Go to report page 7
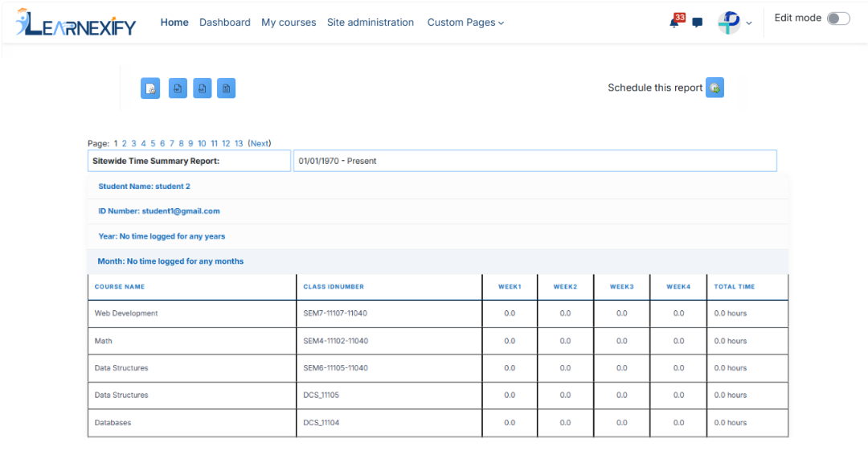This screenshot has width=868, height=455. coord(172,143)
